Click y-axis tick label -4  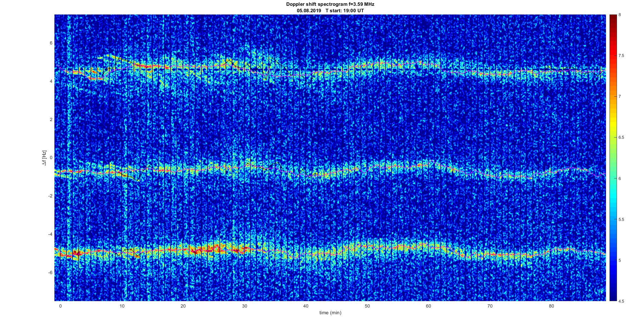[x=51, y=234]
